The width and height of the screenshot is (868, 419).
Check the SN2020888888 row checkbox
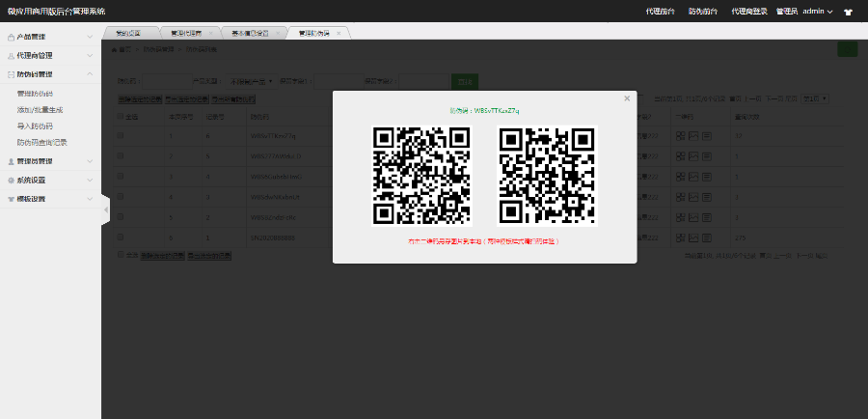point(121,237)
